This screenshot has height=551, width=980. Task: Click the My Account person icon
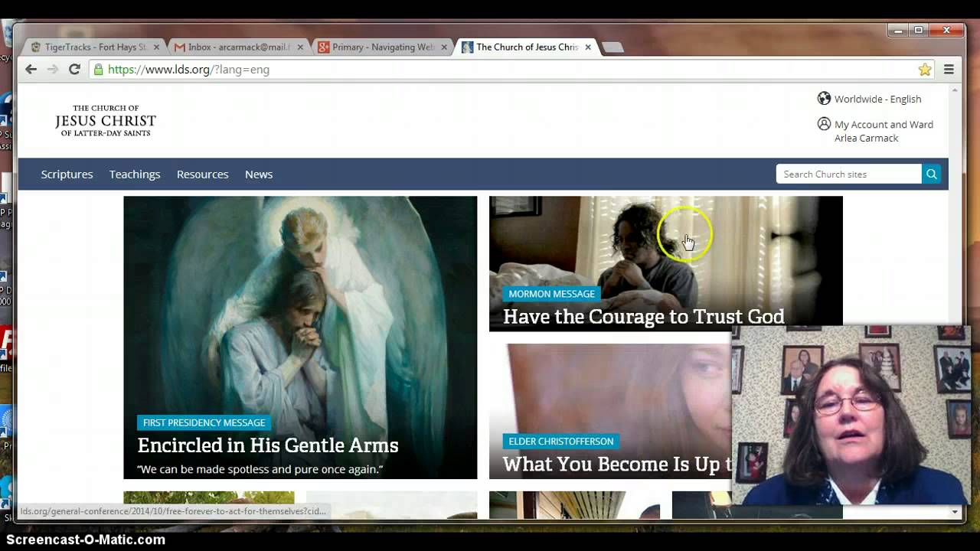[x=824, y=123]
